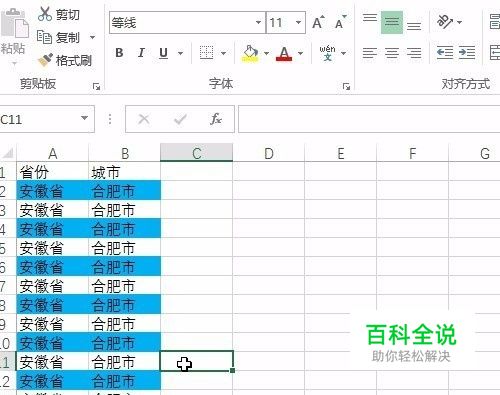
Task: Activate the Format Painter (格式刷)
Action: (65, 60)
